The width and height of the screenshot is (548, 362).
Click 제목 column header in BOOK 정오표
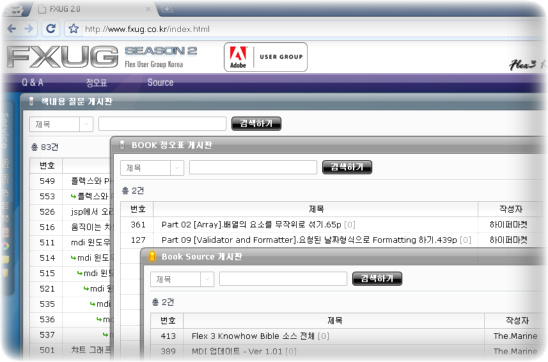tap(316, 209)
